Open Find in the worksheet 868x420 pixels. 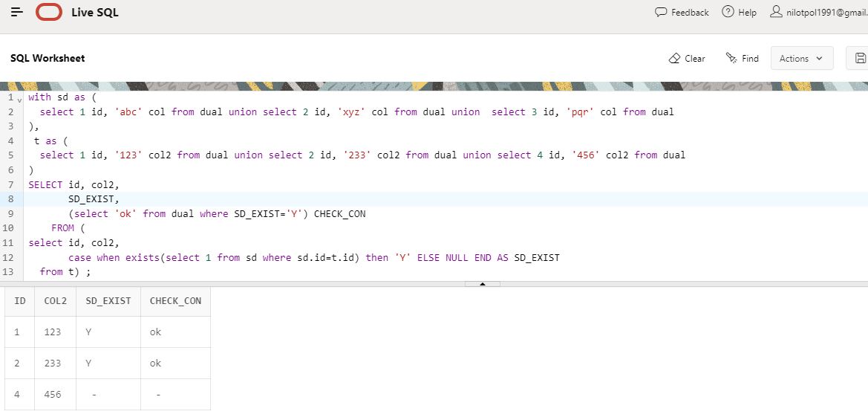click(742, 58)
